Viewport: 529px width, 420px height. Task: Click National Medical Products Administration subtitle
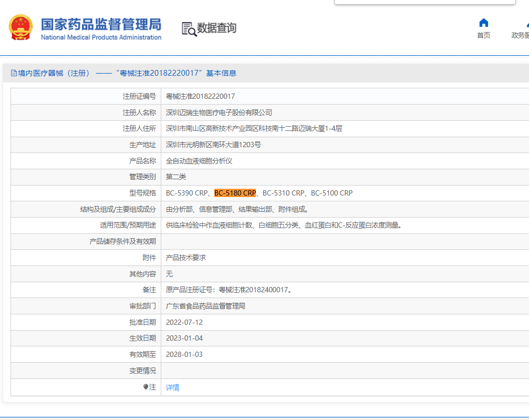click(101, 37)
